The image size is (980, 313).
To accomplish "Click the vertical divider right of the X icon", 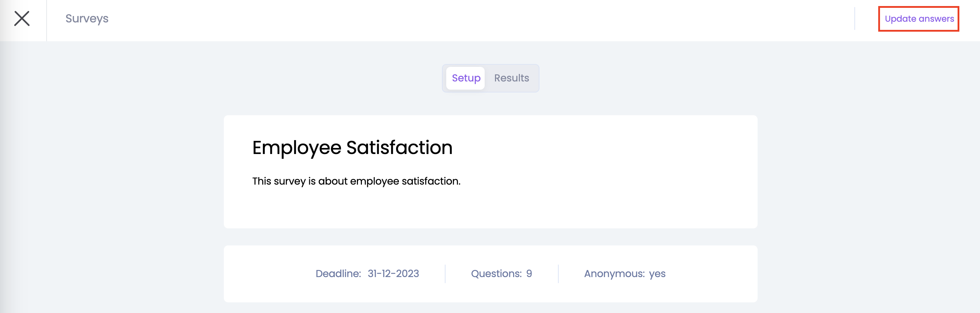I will pos(46,21).
